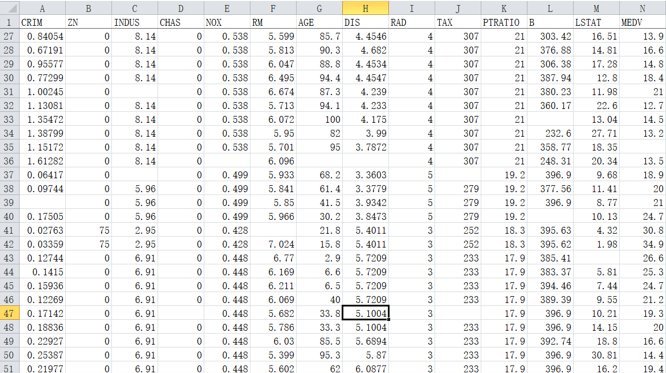Select column N header
Viewport: 666px width, 373px height.
(x=642, y=8)
